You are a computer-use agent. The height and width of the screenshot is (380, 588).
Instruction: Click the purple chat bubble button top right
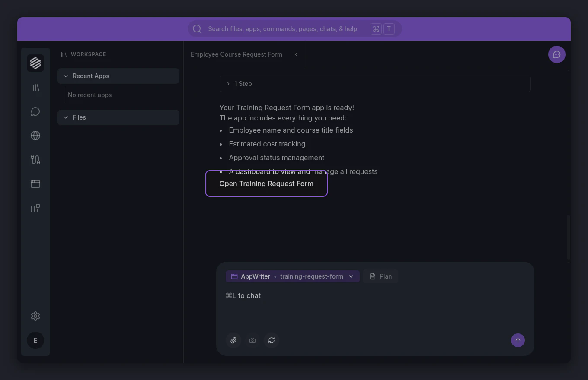[557, 54]
